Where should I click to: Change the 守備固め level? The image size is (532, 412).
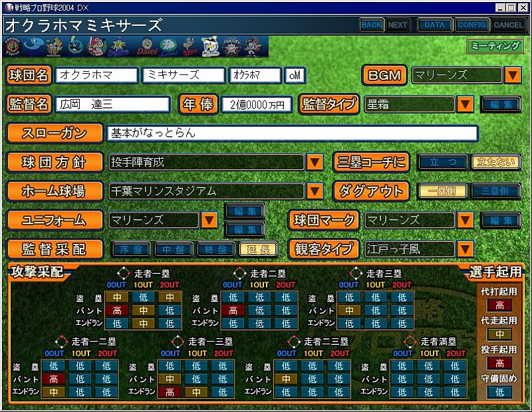(x=499, y=392)
